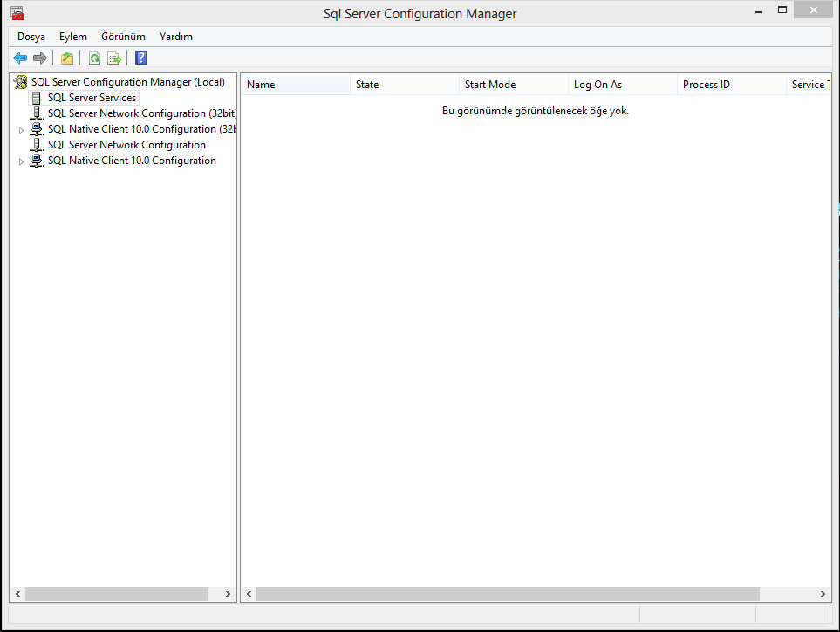Expand SQL Native Client 10.0 Configuration (32bit) node
The image size is (840, 632).
[22, 130]
